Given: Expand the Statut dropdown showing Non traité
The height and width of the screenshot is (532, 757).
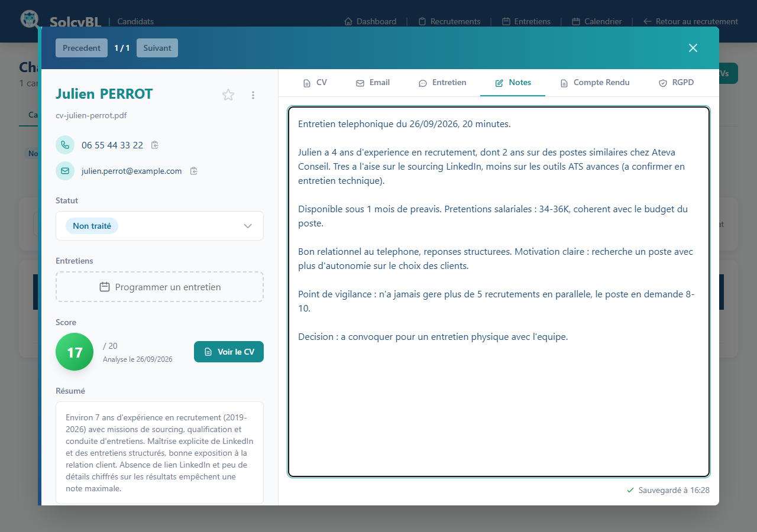Looking at the screenshot, I should (x=160, y=226).
